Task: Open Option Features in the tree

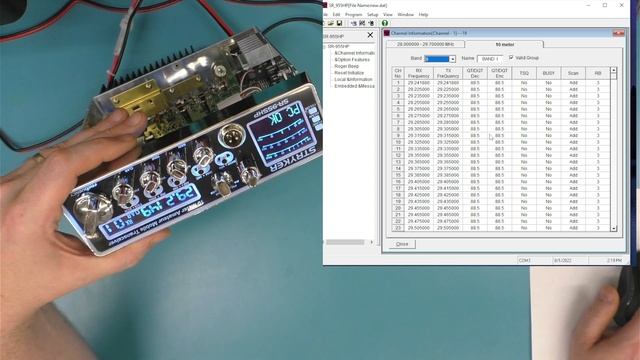Action: tap(352, 60)
